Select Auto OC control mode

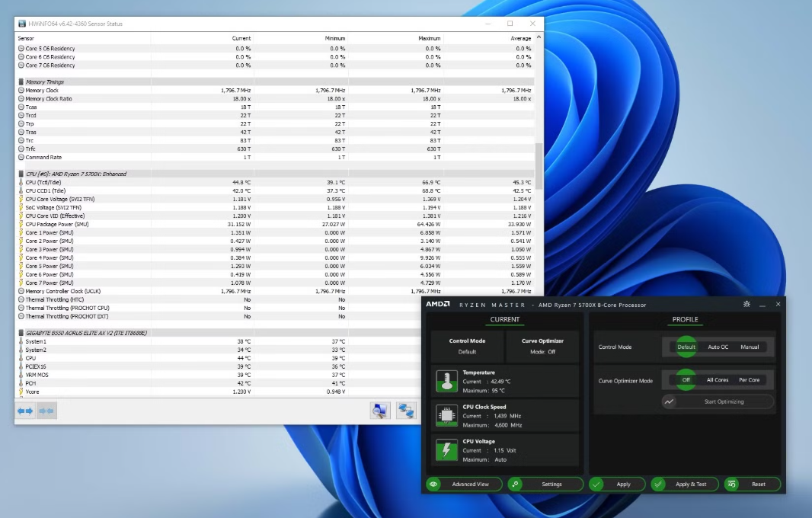pyautogui.click(x=718, y=347)
